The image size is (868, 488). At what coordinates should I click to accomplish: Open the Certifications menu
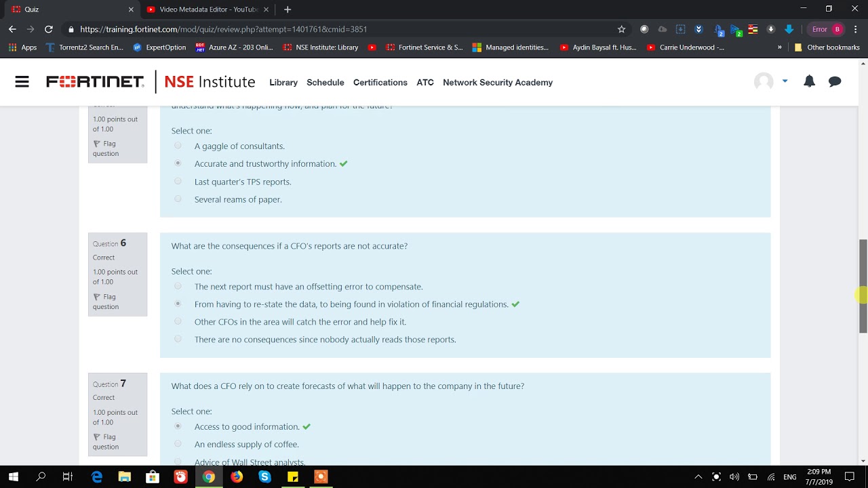click(x=380, y=82)
